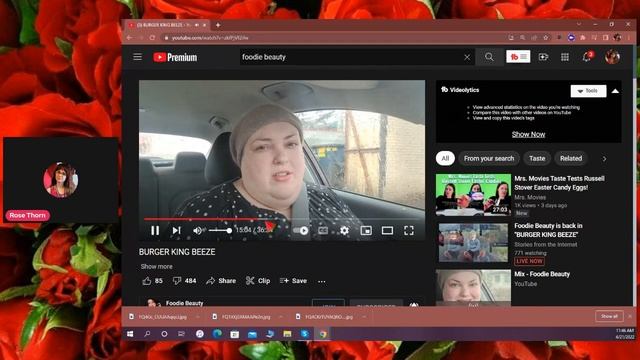The height and width of the screenshot is (360, 640).
Task: Click the search magnifier button
Action: pos(489,57)
